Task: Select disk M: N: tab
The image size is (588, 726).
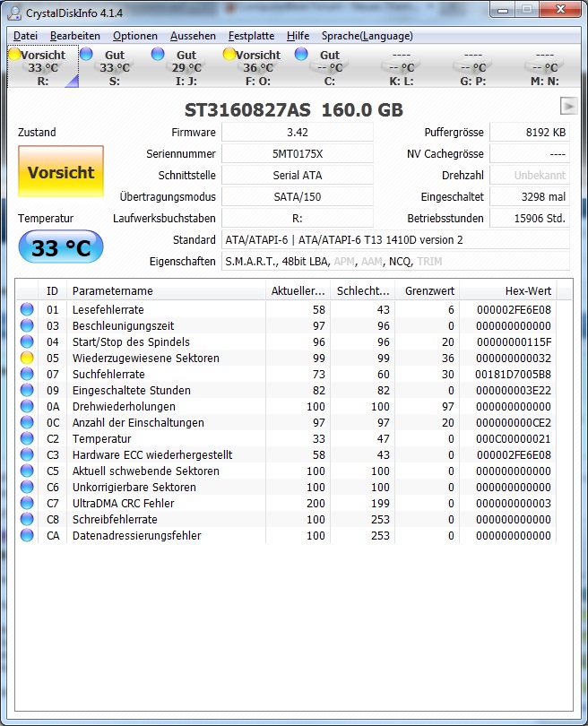Action: [544, 67]
